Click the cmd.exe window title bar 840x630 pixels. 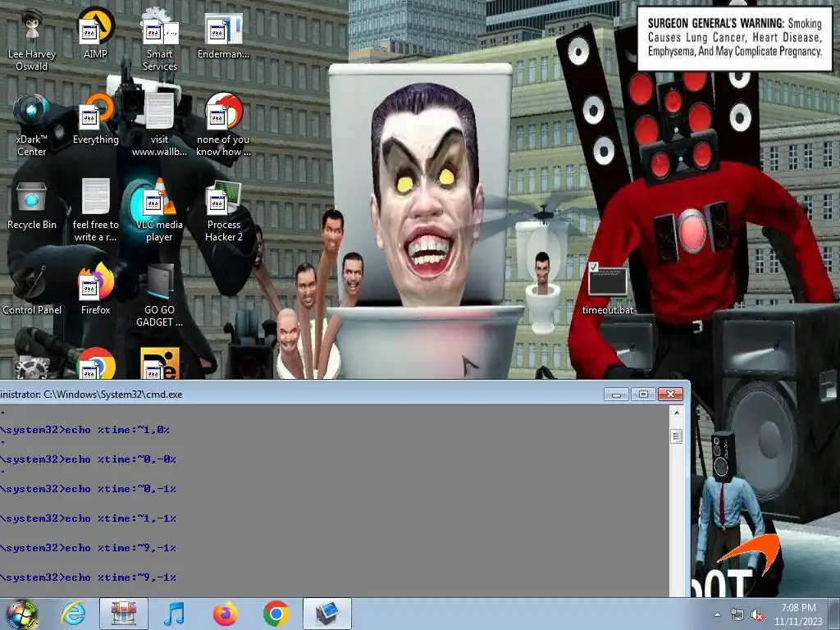pos(300,395)
